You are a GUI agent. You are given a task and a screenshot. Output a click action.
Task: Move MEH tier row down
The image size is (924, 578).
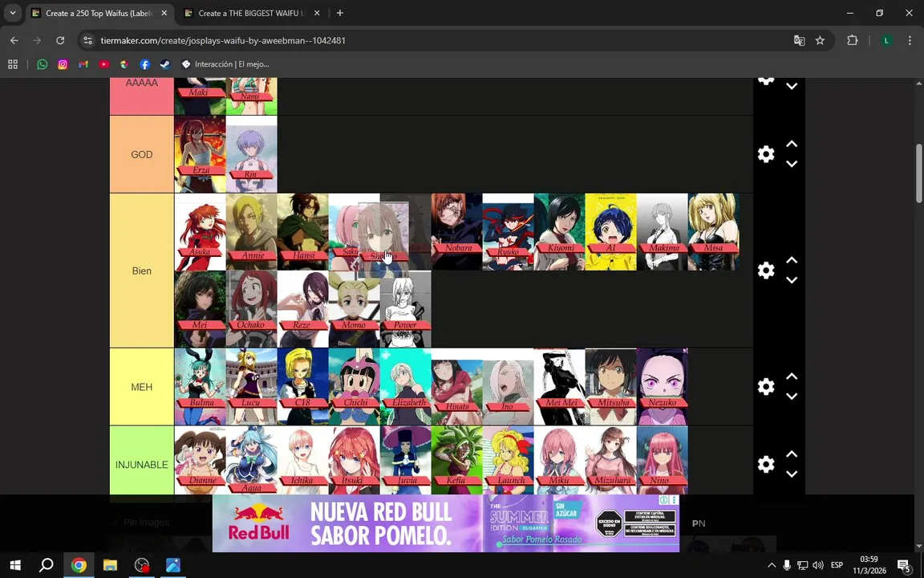coord(792,397)
